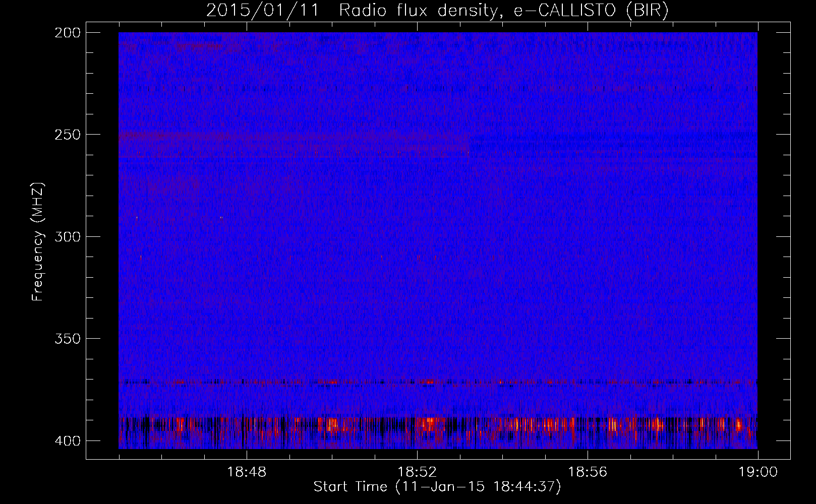Click the 200 frequency tick label
Screen dimensions: 816x504
(68, 32)
